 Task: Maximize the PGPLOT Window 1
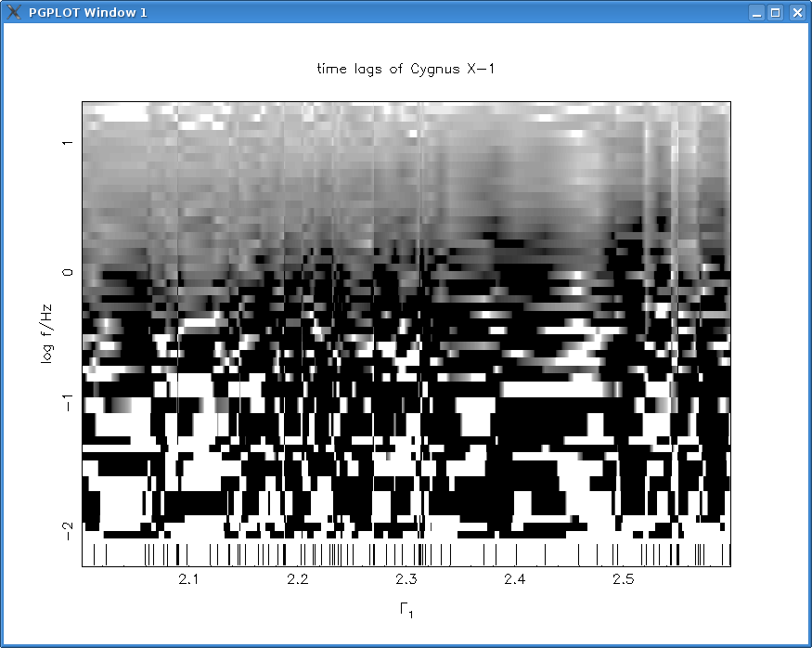point(775,12)
